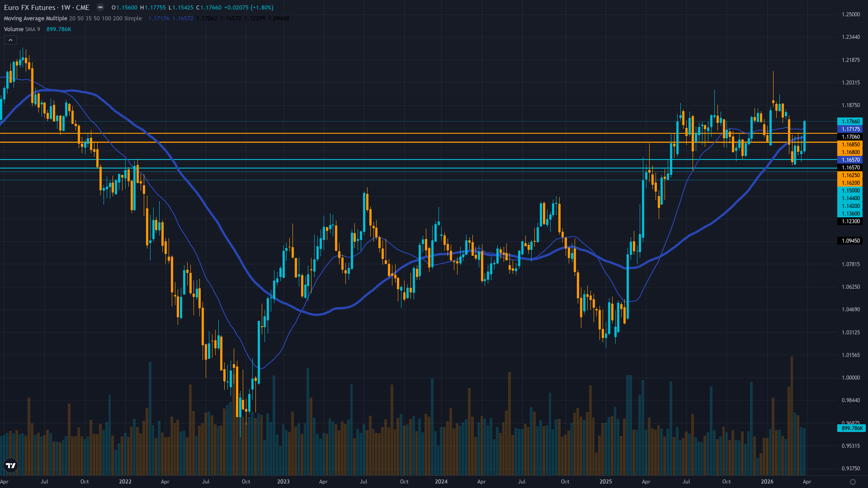The width and height of the screenshot is (868, 488).
Task: Click the gray market status pill icon
Action: [x=100, y=8]
